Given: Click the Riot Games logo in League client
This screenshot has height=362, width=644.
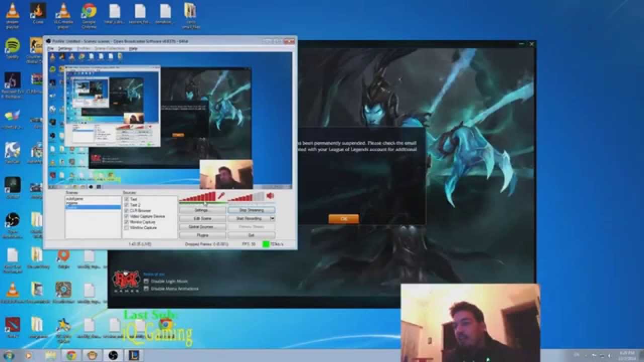Looking at the screenshot, I should [x=126, y=282].
